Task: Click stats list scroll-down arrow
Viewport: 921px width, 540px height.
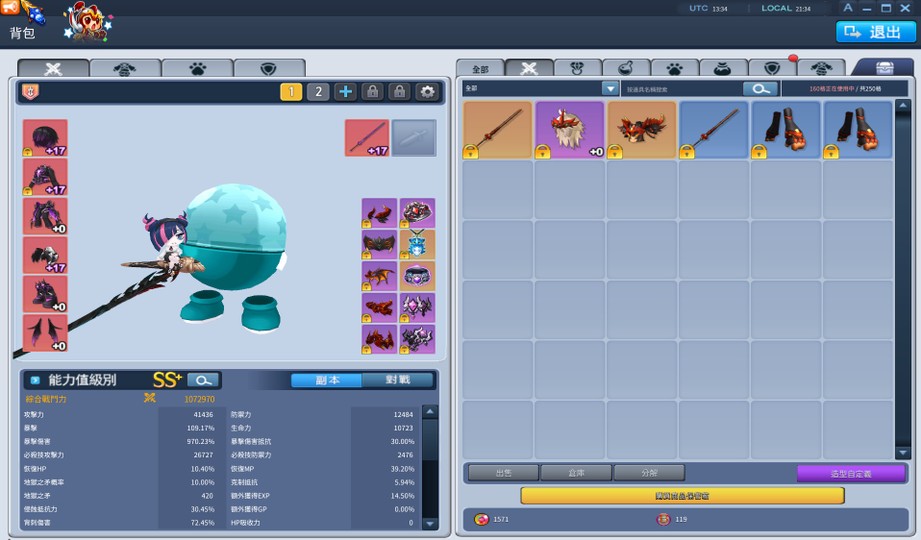Action: pos(430,523)
